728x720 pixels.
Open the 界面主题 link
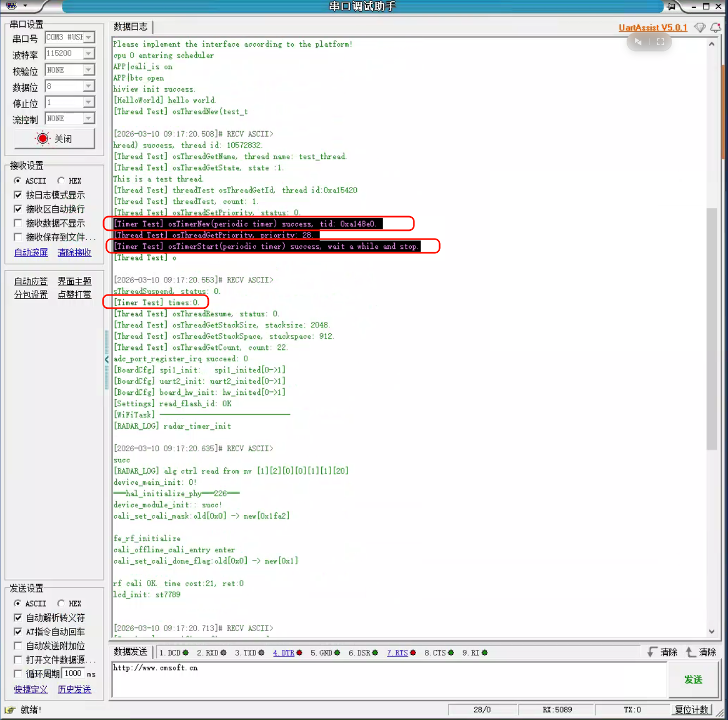[75, 281]
